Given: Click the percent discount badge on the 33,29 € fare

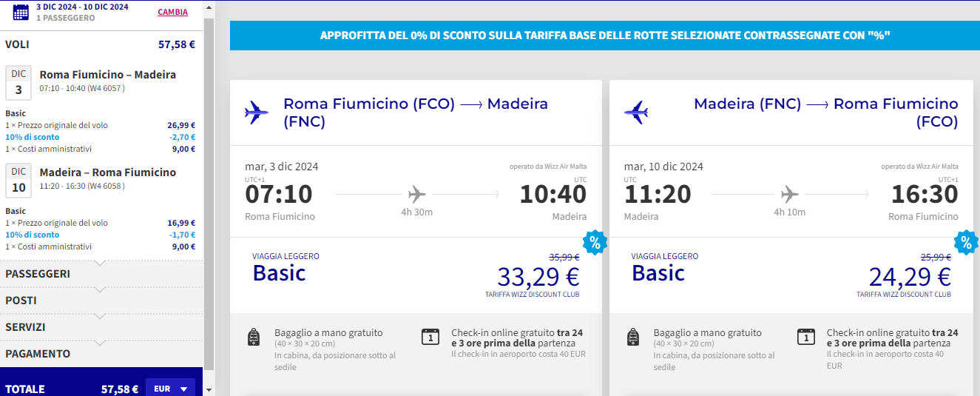Looking at the screenshot, I should pos(595,242).
